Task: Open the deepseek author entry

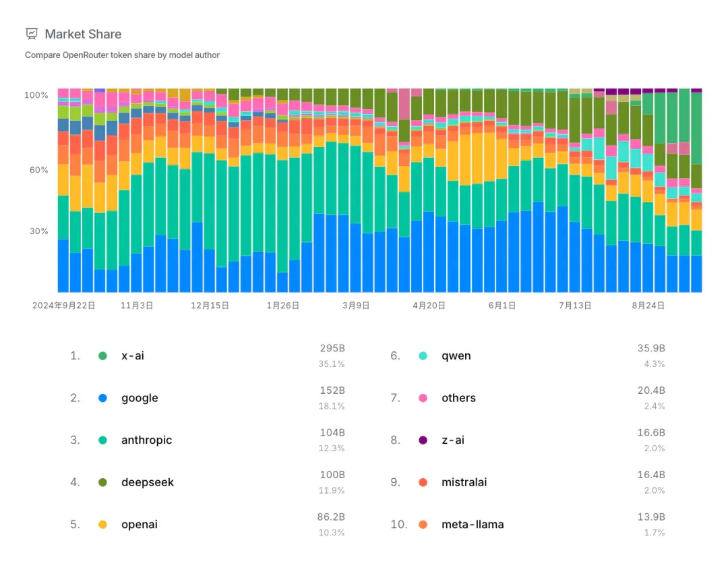Action: point(148,482)
